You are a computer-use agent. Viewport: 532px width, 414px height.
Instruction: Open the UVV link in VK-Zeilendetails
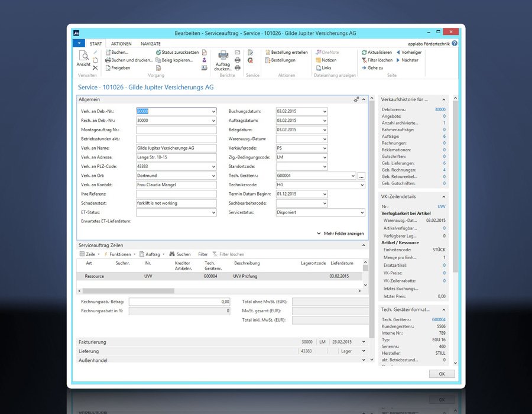[442, 206]
